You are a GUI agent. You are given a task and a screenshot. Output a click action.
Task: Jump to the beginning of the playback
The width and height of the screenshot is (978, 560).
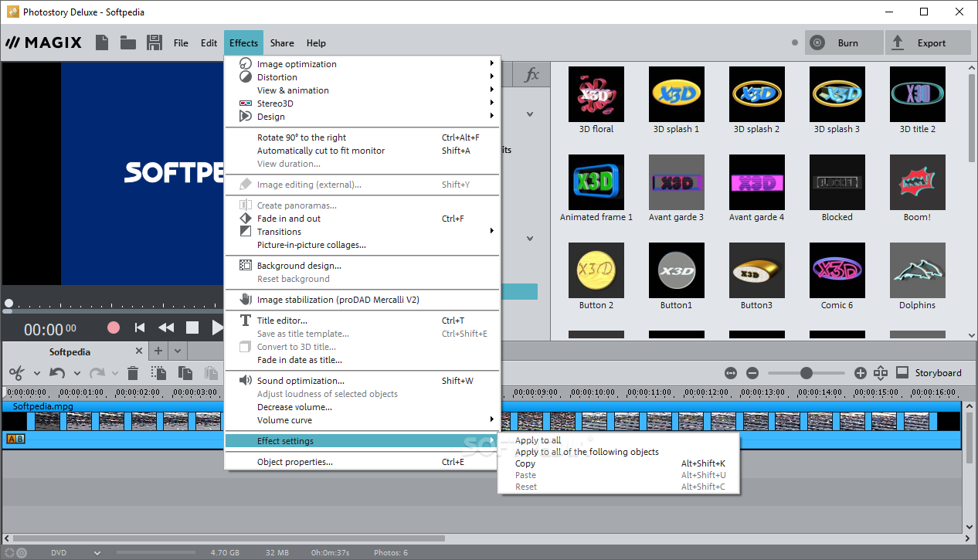click(140, 328)
